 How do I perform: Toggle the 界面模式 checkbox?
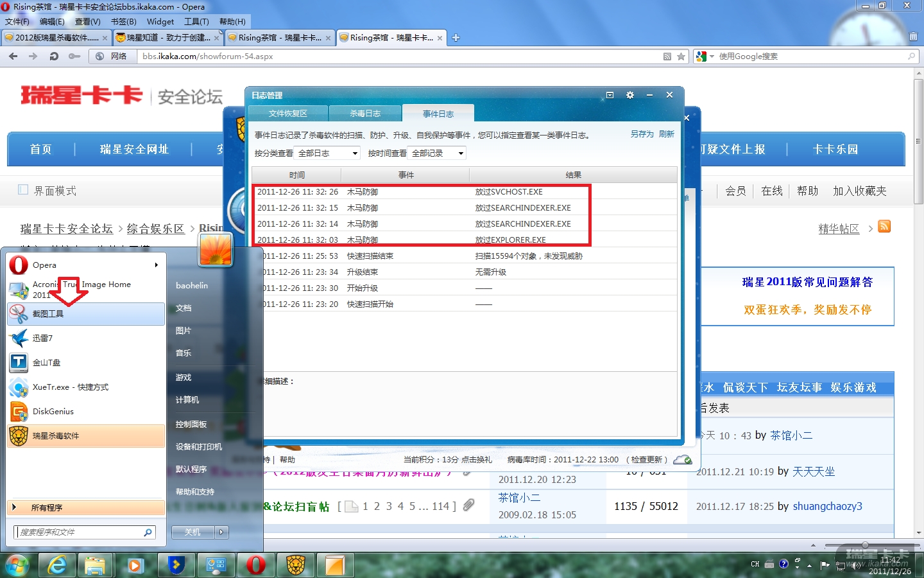23,190
